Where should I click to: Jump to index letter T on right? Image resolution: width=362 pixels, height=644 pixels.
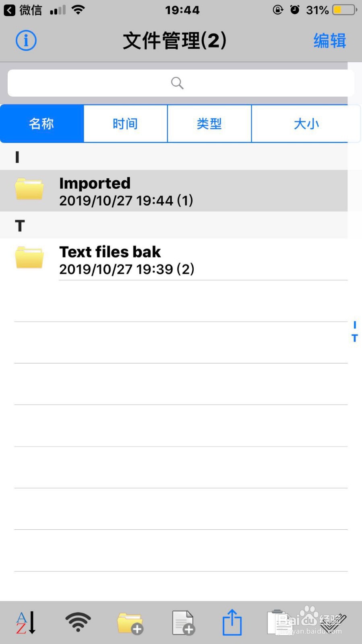(354, 338)
